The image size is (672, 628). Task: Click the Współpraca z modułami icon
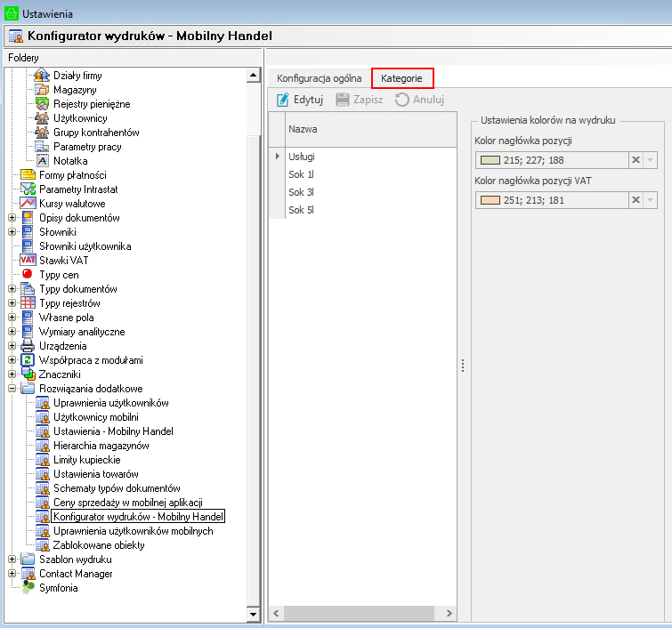27,360
